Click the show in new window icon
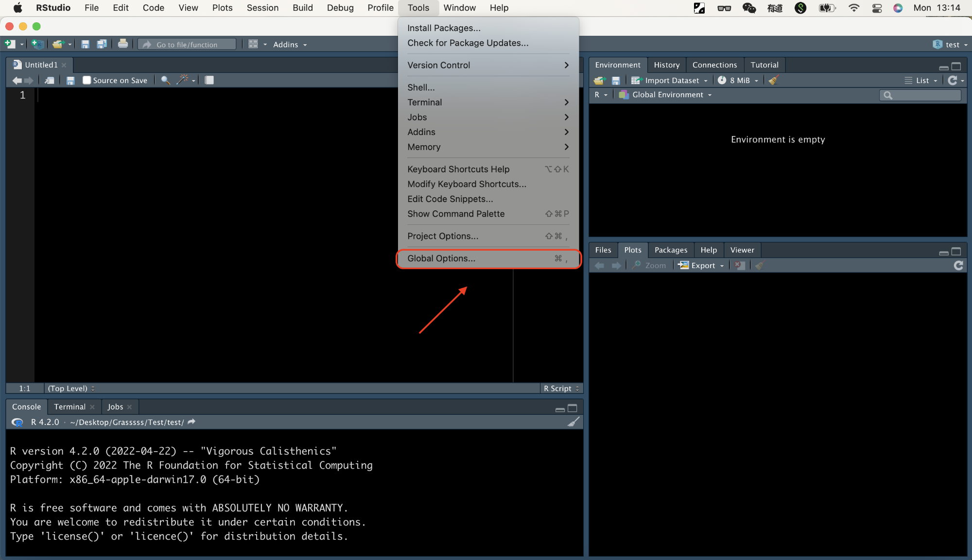The width and height of the screenshot is (972, 560). click(50, 80)
